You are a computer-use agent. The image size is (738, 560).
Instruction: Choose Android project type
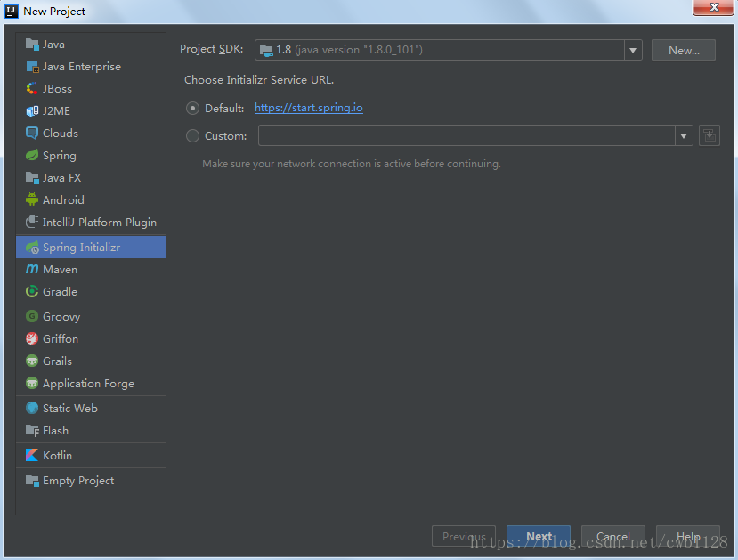[91, 199]
